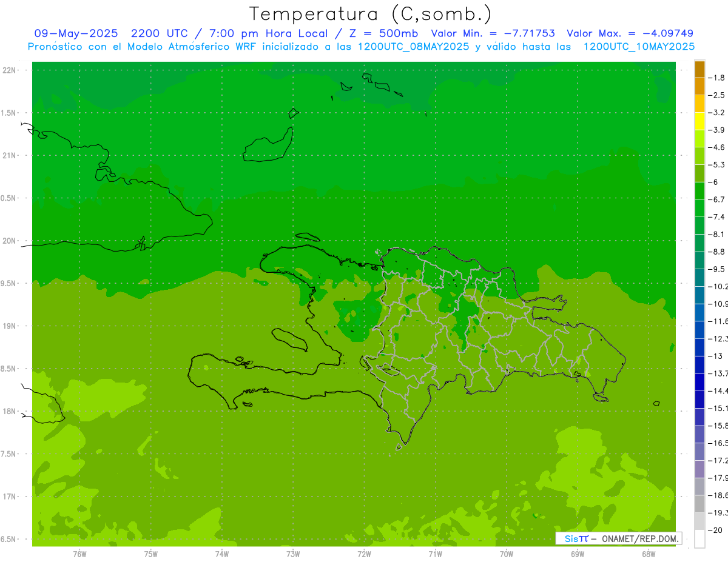Pick the orange swatch between -1.8 and -2.5
The image size is (728, 562).
699,86
